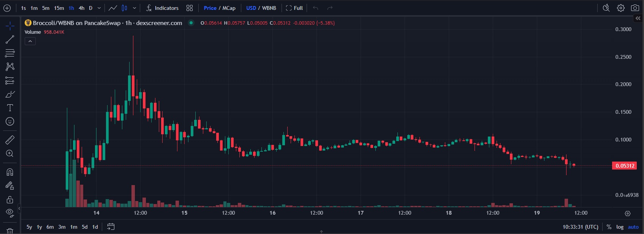Expand the time interval dropdown arrow
The width and height of the screenshot is (644, 234).
click(x=99, y=8)
